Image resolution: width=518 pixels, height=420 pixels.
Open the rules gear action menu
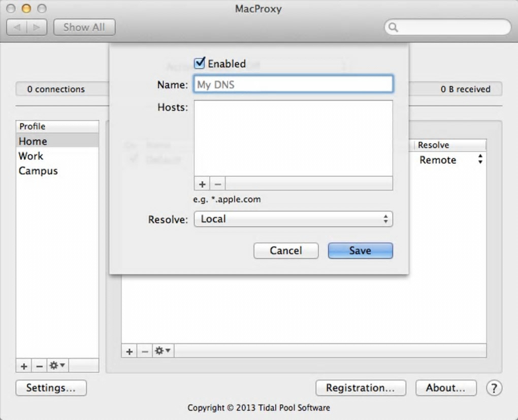(x=163, y=351)
